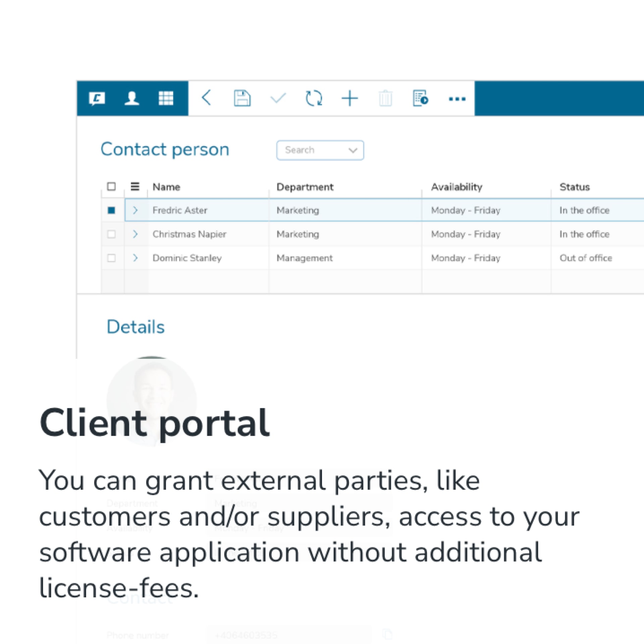644x644 pixels.
Task: Click 'In the office' for Christmas Napier
Action: 584,234
